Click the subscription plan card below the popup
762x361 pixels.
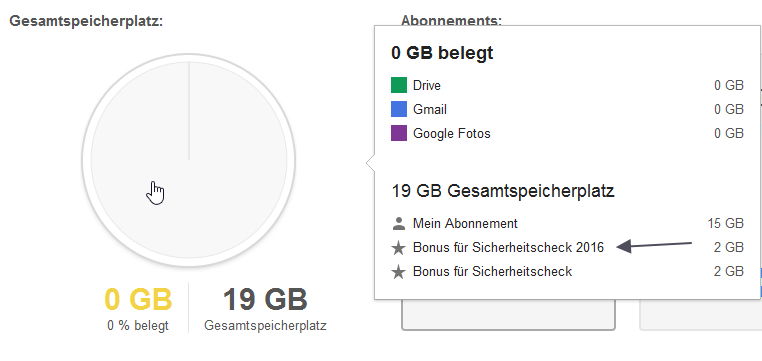(508, 315)
